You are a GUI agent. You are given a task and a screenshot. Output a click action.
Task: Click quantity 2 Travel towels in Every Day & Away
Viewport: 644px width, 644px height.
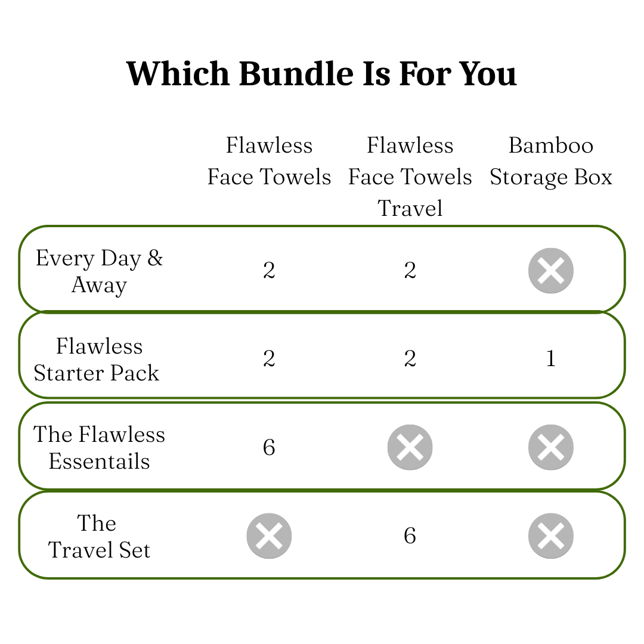(410, 271)
